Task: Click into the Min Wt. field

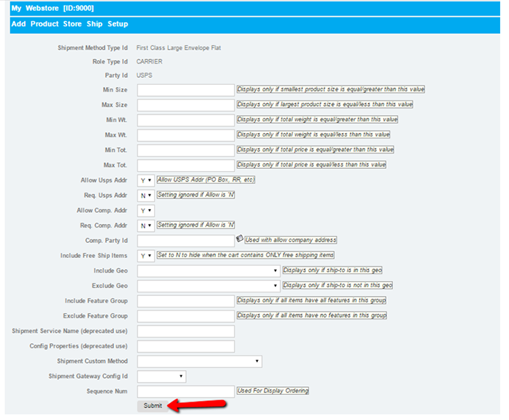Action: 186,120
